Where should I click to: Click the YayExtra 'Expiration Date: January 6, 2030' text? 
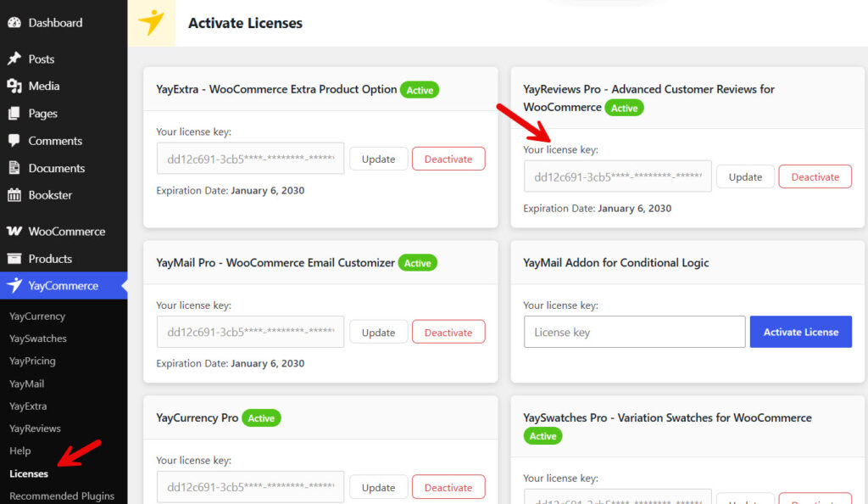pyautogui.click(x=231, y=191)
